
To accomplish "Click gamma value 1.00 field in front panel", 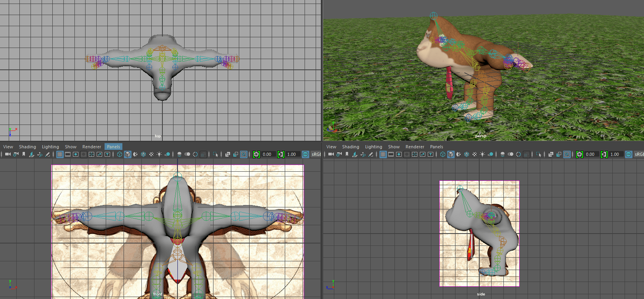I will click(x=293, y=154).
